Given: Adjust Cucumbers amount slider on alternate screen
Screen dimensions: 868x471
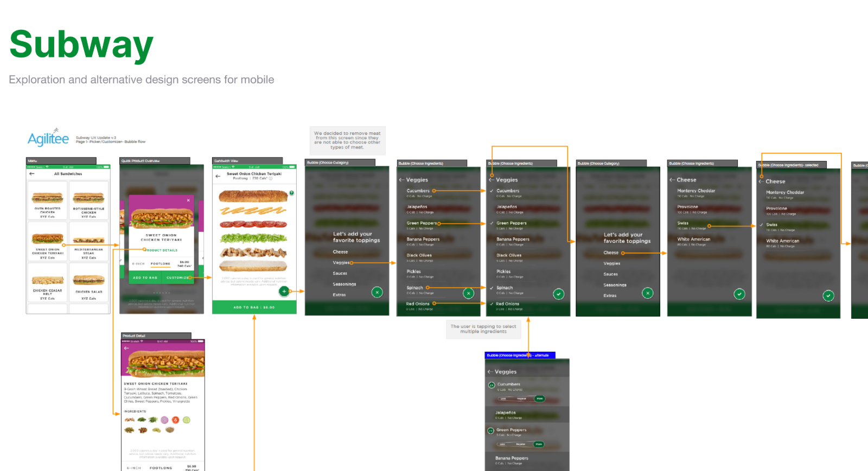Looking at the screenshot, I should pos(522,398).
